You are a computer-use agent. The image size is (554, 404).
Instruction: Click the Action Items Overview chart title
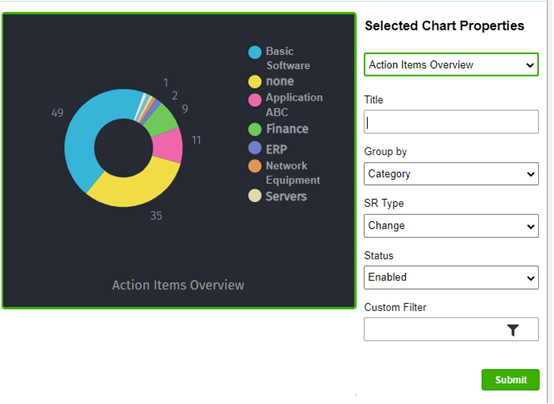(x=178, y=285)
